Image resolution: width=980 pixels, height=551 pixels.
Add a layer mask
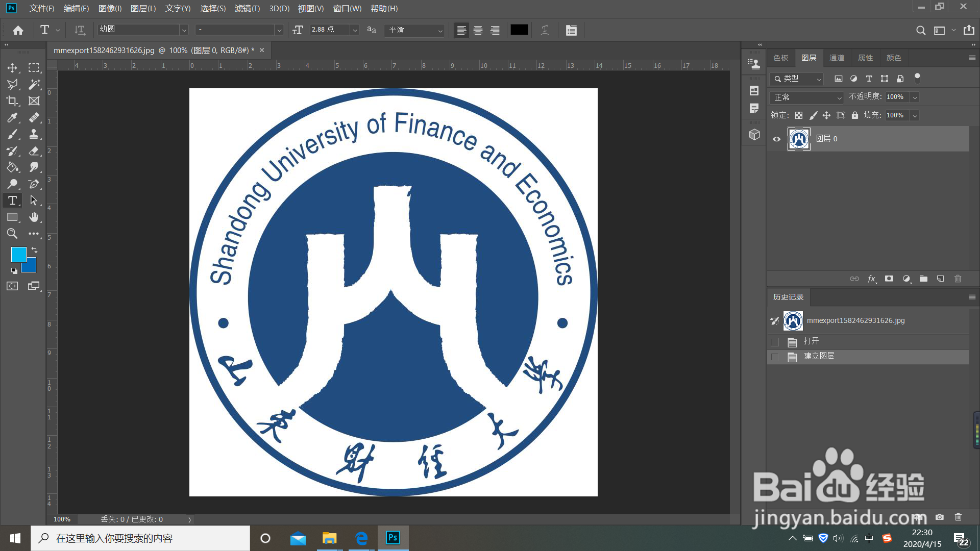[x=889, y=279]
